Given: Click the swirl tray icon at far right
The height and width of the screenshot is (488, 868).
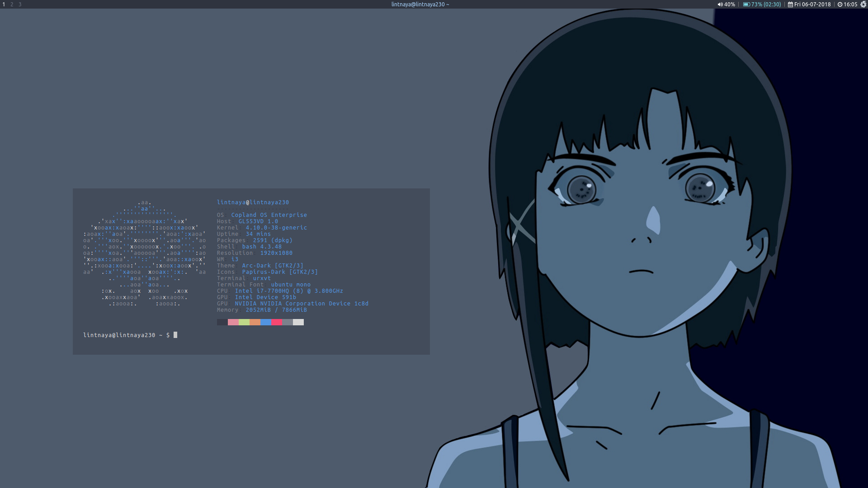Looking at the screenshot, I should pyautogui.click(x=863, y=5).
